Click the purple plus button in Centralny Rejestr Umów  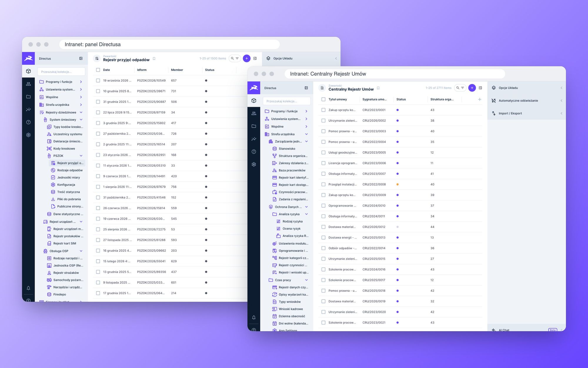pyautogui.click(x=472, y=88)
